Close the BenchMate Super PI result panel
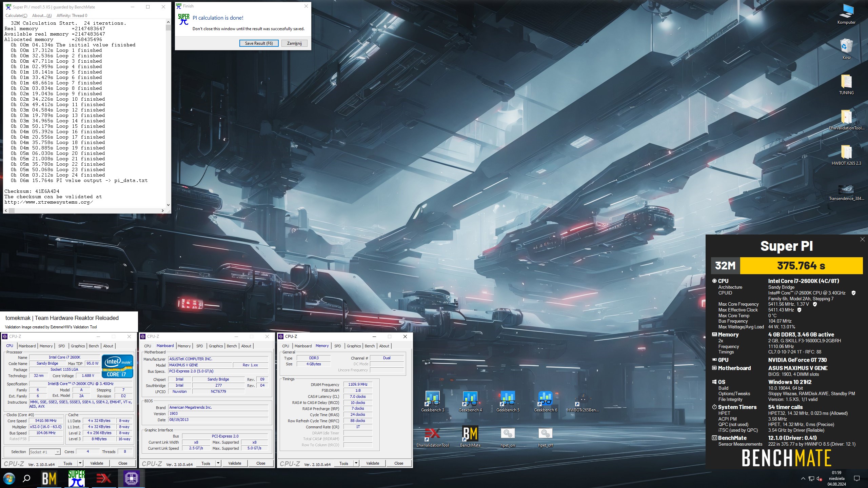This screenshot has width=868, height=488. 862,239
